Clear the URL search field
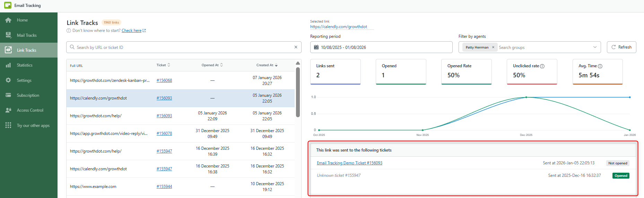Image resolution: width=644 pixels, height=198 pixels. tap(296, 47)
